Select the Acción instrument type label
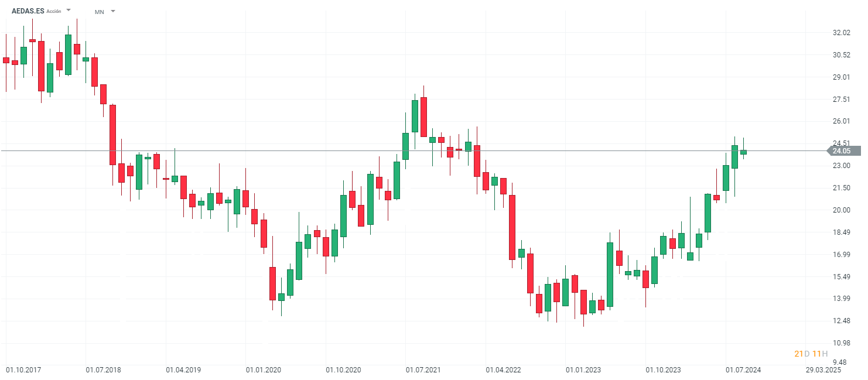Image resolution: width=868 pixels, height=380 pixels. coord(54,11)
